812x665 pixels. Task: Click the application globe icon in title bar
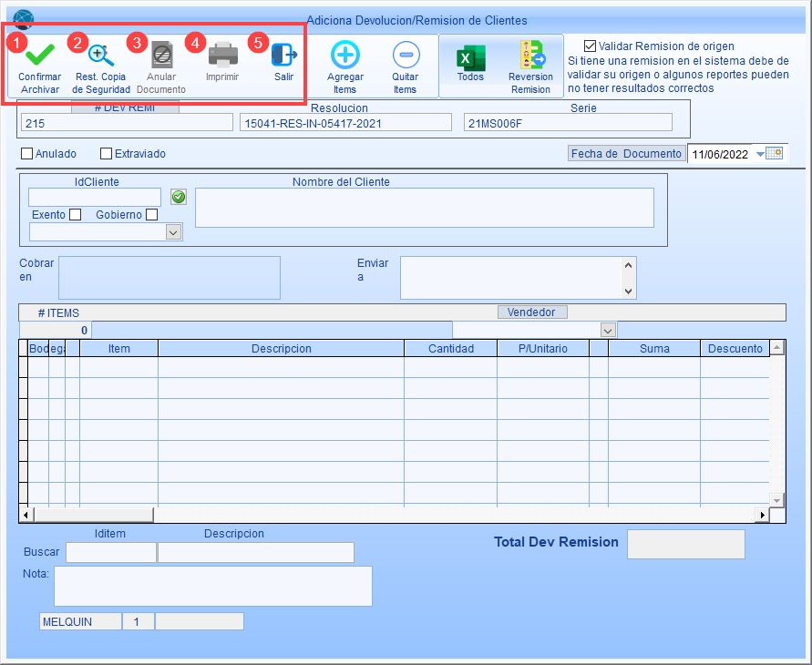coord(23,20)
